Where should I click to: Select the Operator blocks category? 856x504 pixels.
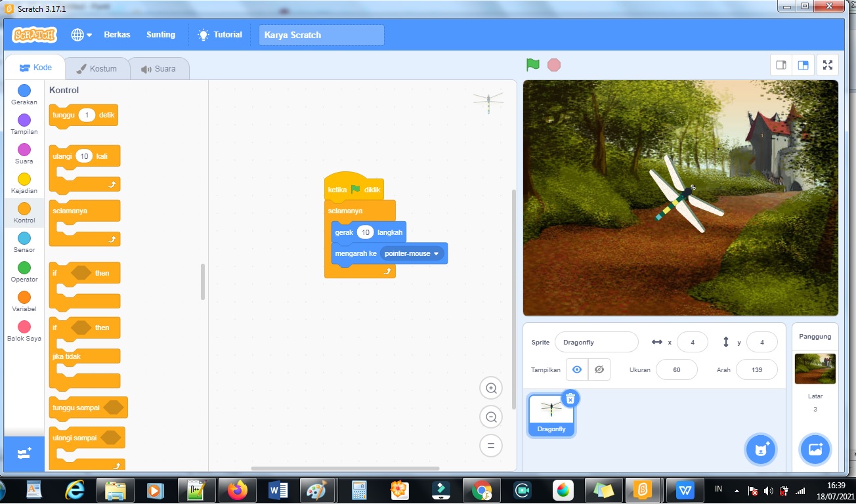[24, 272]
